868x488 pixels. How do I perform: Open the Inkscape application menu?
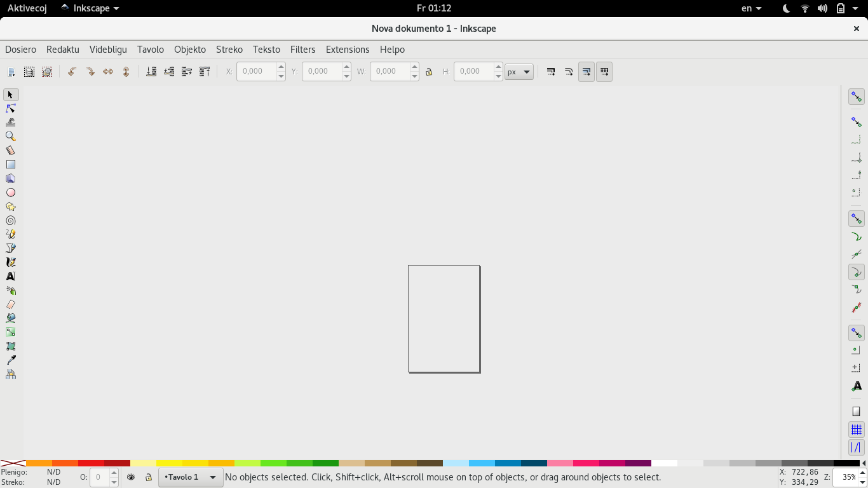(x=90, y=8)
